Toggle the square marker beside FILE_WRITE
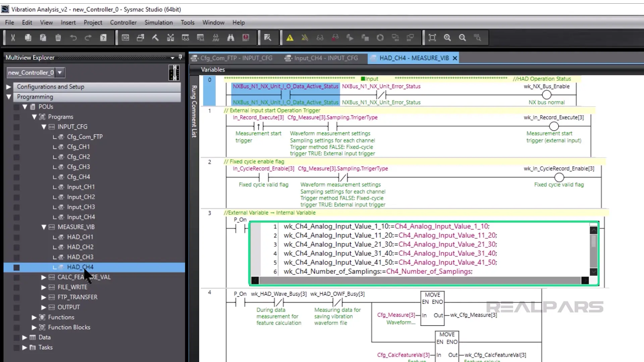644x362 pixels. (16, 287)
